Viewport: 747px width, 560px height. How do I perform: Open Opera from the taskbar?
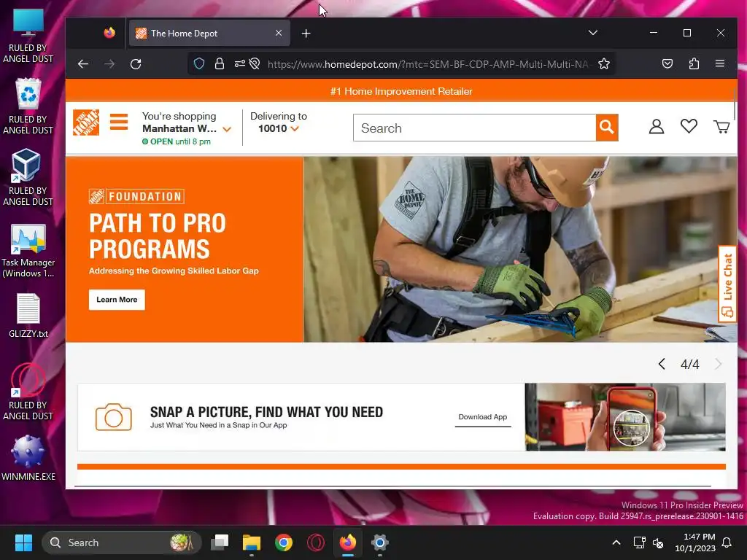(x=315, y=542)
